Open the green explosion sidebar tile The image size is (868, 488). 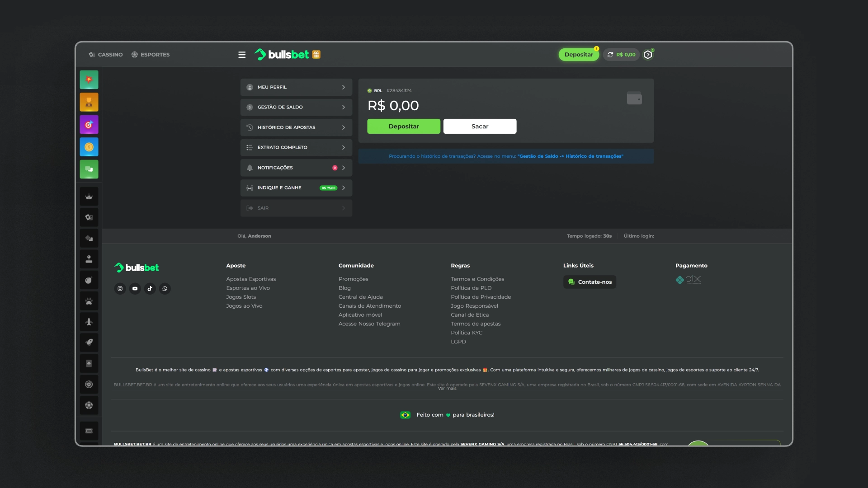[x=89, y=80]
